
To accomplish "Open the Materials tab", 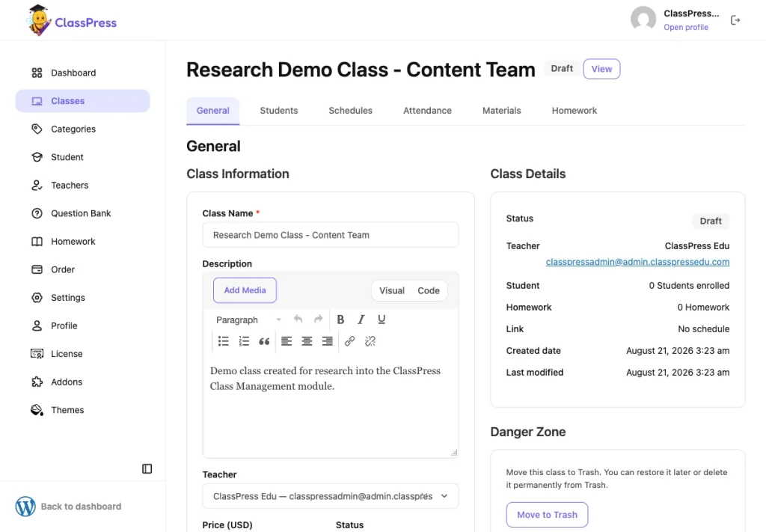I will (x=502, y=111).
